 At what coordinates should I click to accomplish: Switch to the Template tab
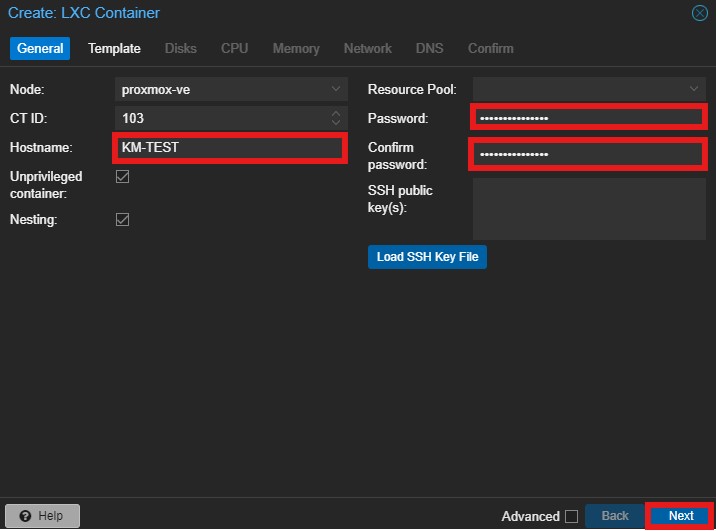[114, 48]
